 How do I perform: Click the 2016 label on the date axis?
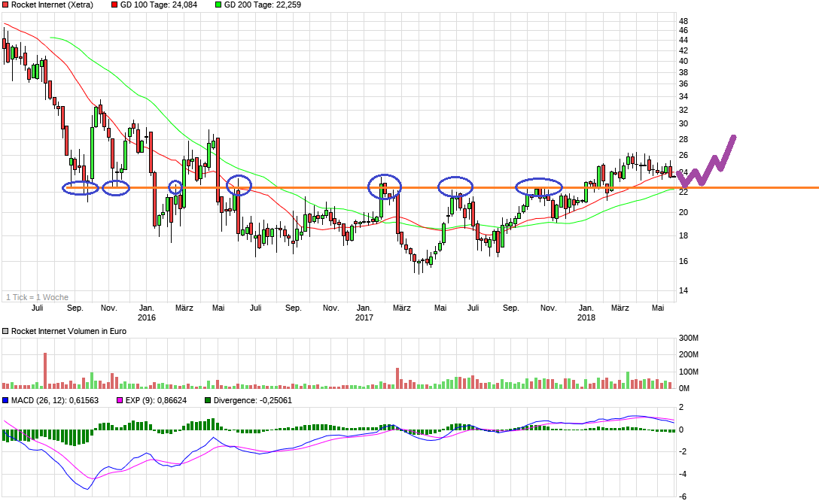coord(148,318)
